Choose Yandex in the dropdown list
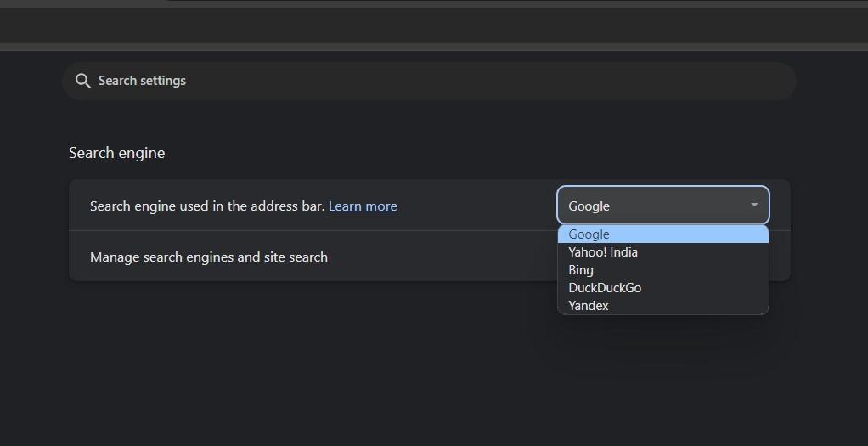This screenshot has width=868, height=446. point(589,306)
